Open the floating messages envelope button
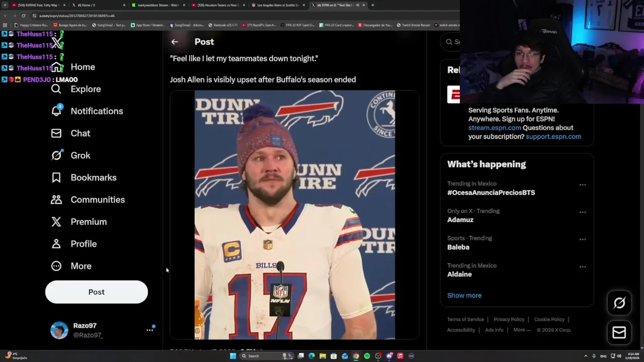Screen dimensions: 644x362 tap(619, 332)
